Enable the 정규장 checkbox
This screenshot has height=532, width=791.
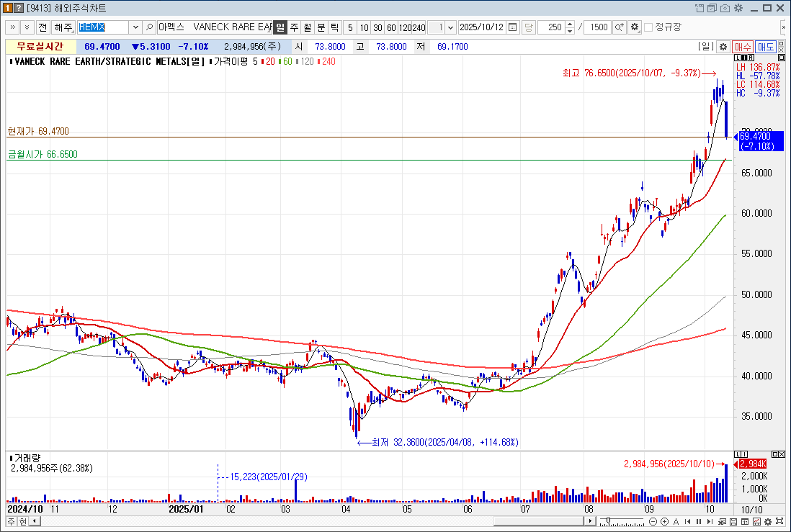(x=649, y=27)
